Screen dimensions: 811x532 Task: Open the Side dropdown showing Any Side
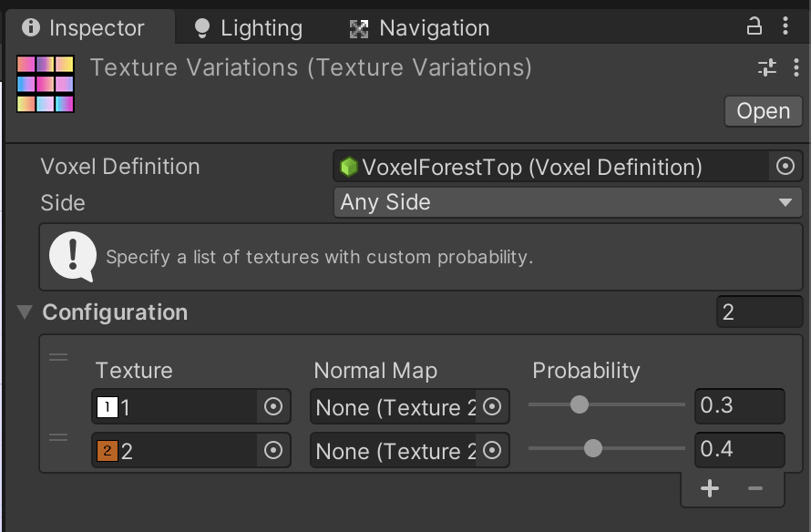point(568,202)
